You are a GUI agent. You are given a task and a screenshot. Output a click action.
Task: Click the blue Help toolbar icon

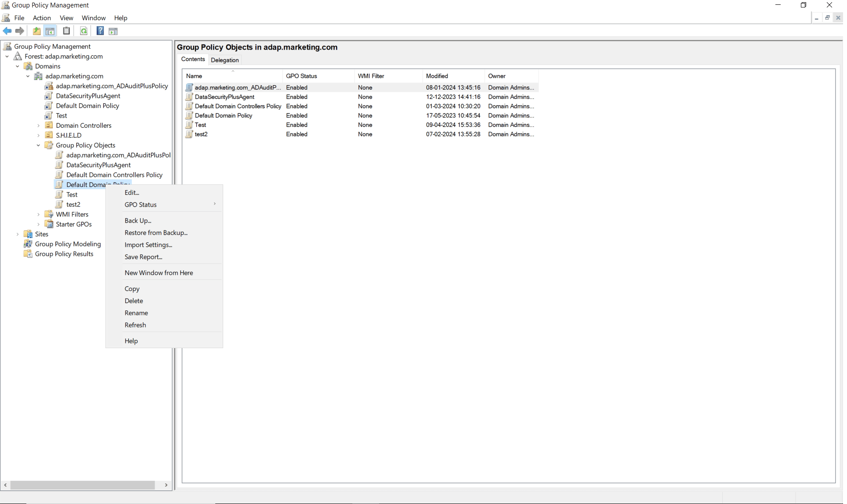point(100,31)
